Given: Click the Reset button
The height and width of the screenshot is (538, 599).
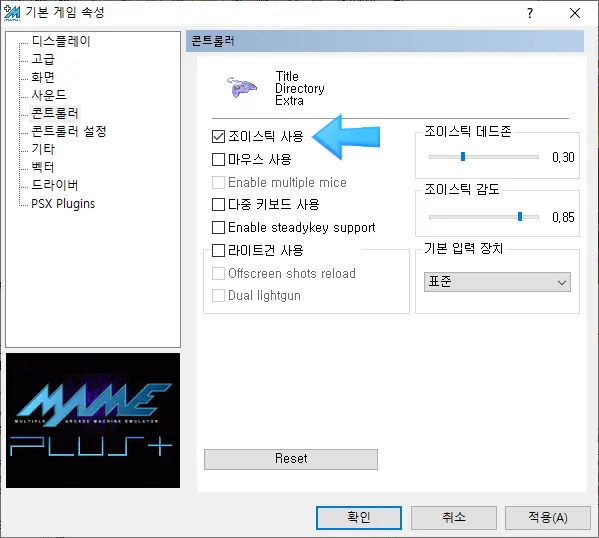Looking at the screenshot, I should pyautogui.click(x=291, y=459).
